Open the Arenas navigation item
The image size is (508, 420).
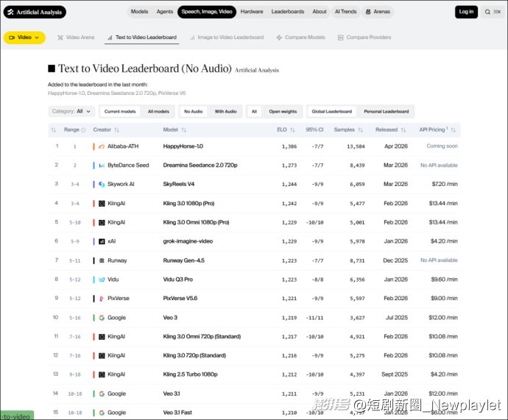[377, 12]
